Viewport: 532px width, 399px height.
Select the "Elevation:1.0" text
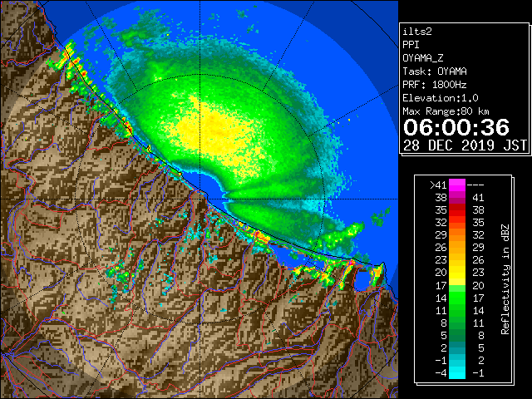(x=441, y=98)
